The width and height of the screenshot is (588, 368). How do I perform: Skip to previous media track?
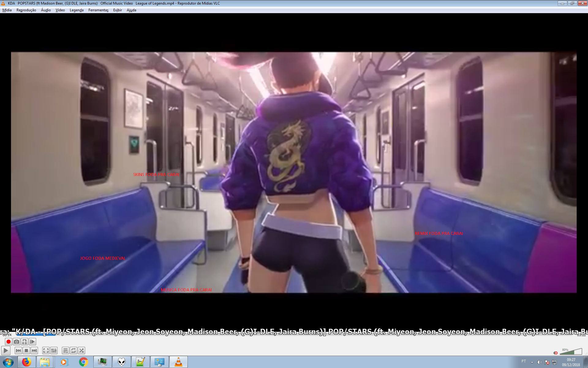18,351
